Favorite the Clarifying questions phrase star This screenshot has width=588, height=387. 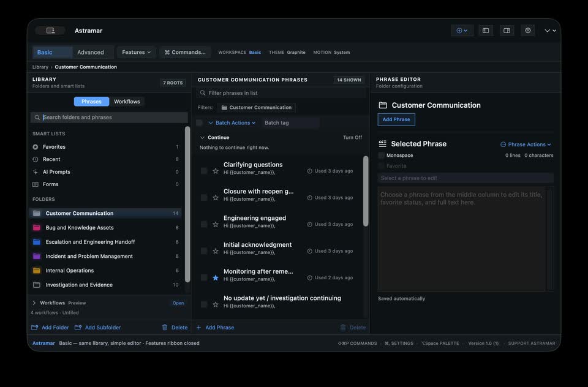[x=216, y=171]
